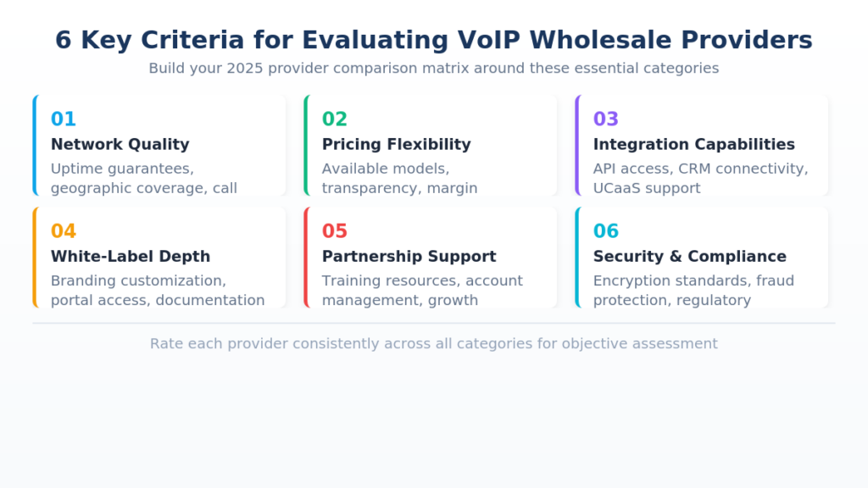Screen dimensions: 868x488
Task: Click the Network Quality heading
Action: [120, 145]
